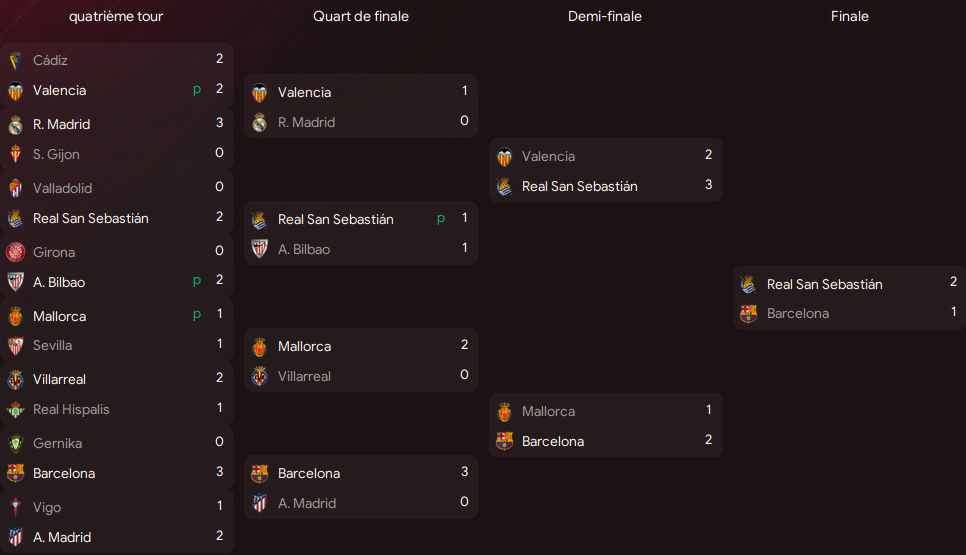Viewport: 966px width, 555px height.
Task: Click the Finale score 2 for Real San Sebastián
Action: [953, 282]
